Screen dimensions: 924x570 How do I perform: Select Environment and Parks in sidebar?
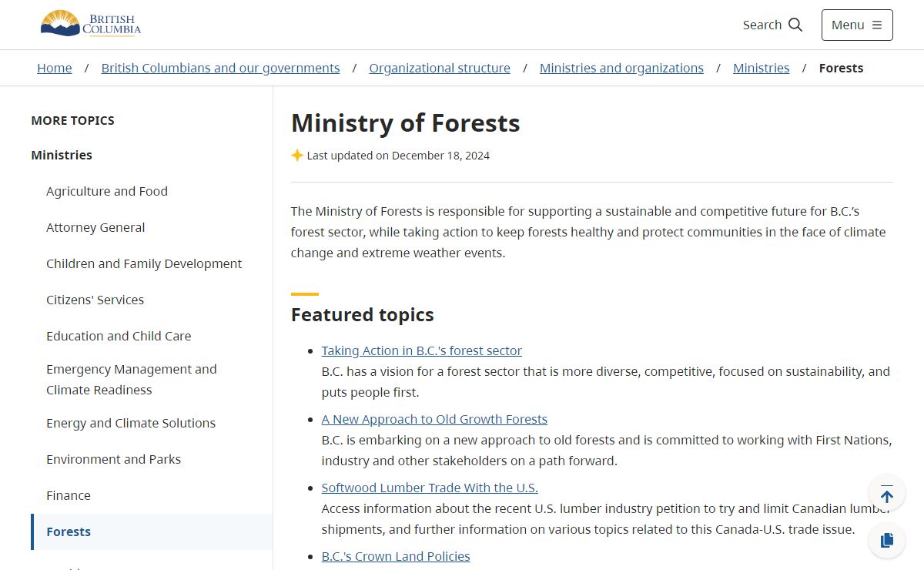(113, 459)
